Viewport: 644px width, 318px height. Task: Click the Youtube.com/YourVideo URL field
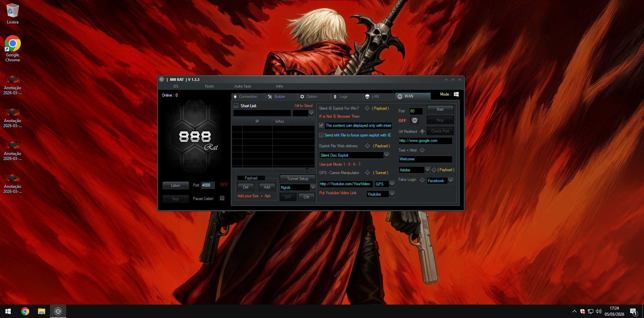click(x=346, y=184)
